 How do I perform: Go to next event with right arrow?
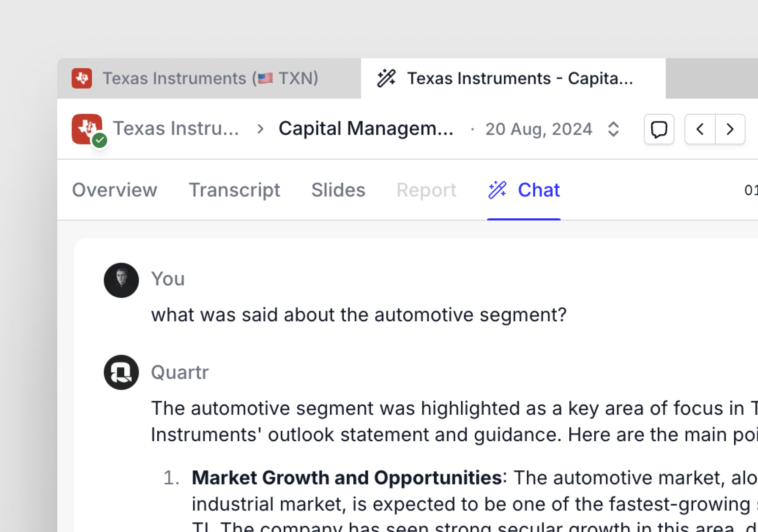[x=730, y=129]
